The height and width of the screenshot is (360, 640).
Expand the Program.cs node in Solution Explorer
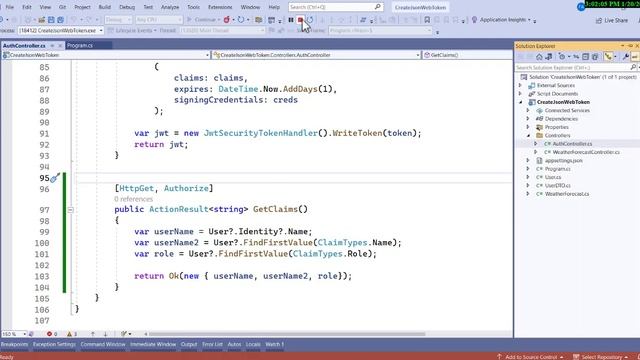coord(528,169)
